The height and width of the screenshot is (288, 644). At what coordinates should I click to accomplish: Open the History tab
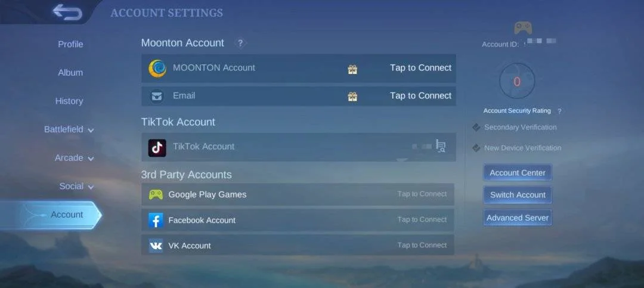[69, 101]
